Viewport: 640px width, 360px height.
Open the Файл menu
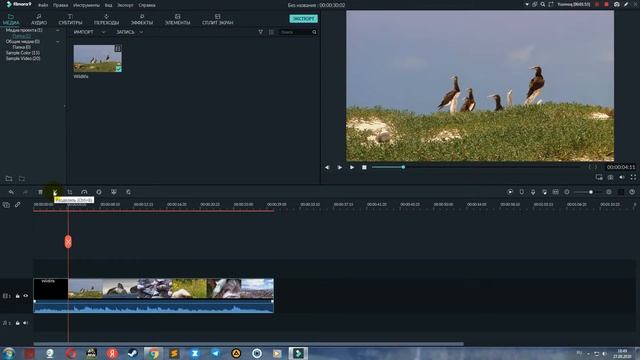[x=43, y=5]
